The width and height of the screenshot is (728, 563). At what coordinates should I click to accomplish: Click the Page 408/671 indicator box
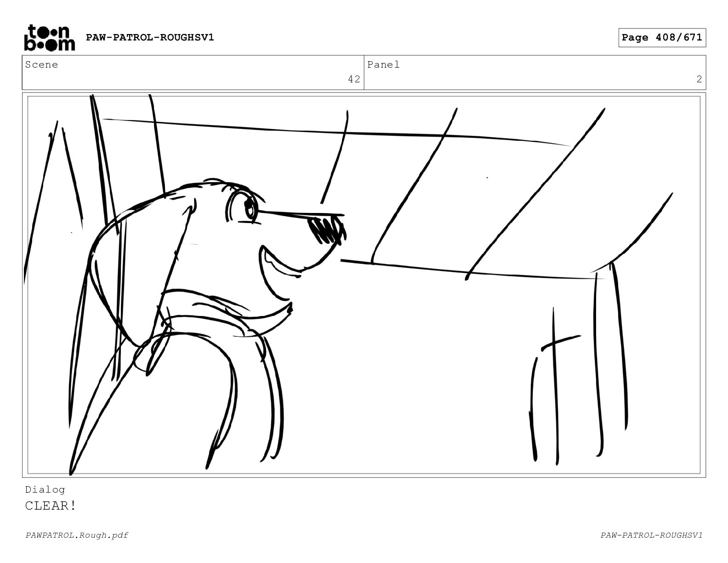662,38
